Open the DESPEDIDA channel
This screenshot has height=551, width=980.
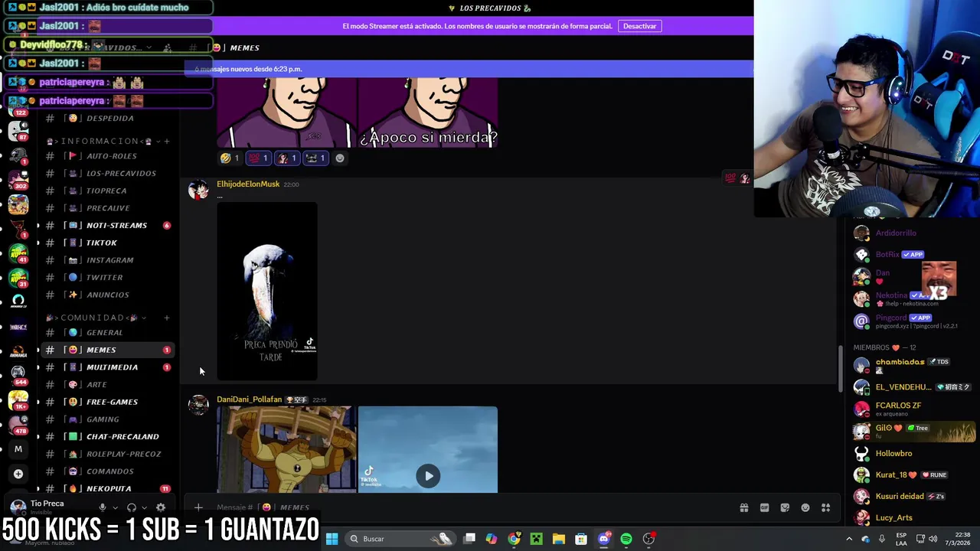click(109, 118)
